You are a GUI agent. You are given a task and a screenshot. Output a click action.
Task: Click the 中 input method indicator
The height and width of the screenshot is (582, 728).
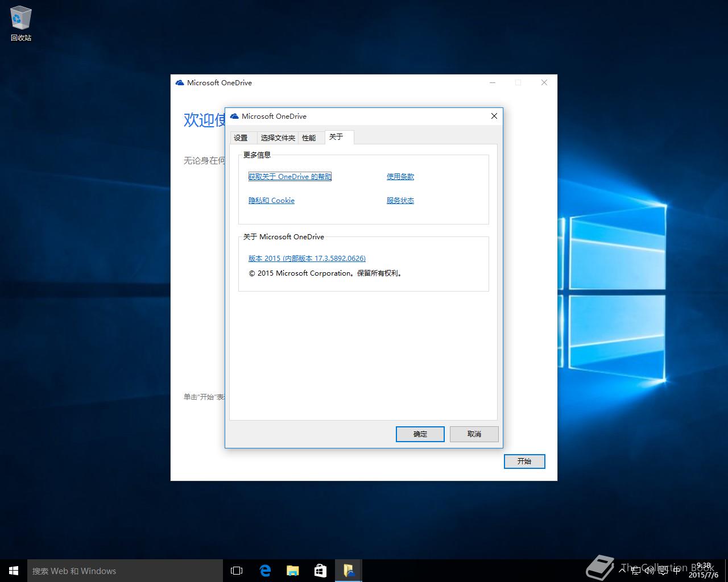[x=676, y=571]
